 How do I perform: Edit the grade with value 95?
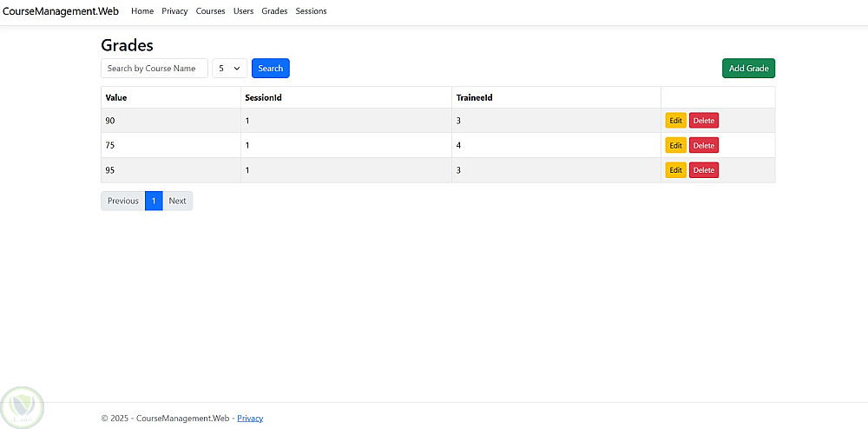click(x=675, y=170)
